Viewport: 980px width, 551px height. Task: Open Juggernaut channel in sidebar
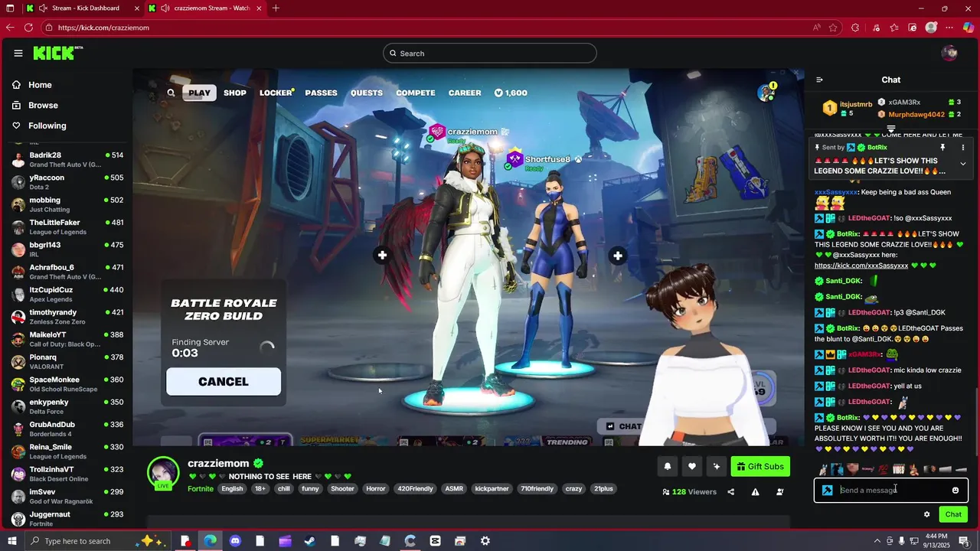[67, 519]
